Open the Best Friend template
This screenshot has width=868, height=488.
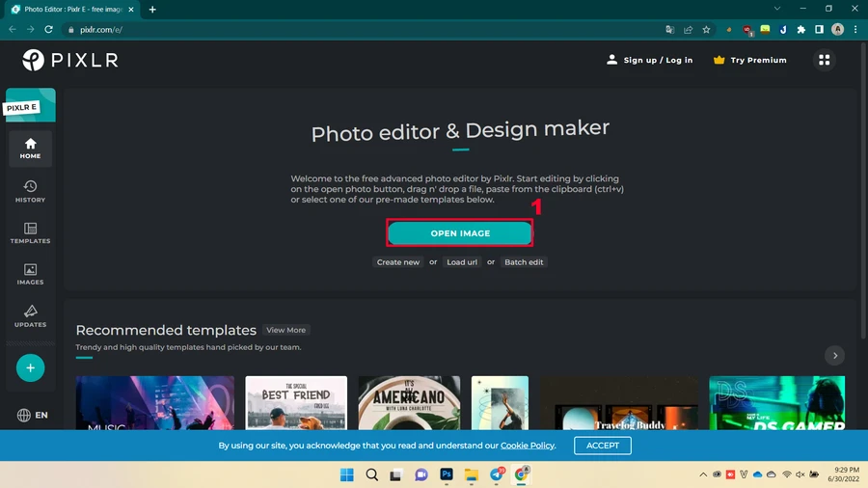point(296,403)
